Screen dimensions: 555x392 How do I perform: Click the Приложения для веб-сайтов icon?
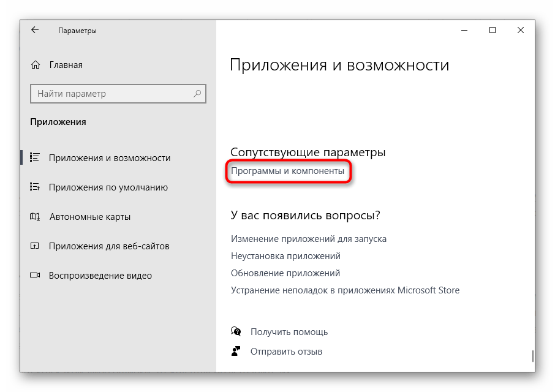coord(35,246)
